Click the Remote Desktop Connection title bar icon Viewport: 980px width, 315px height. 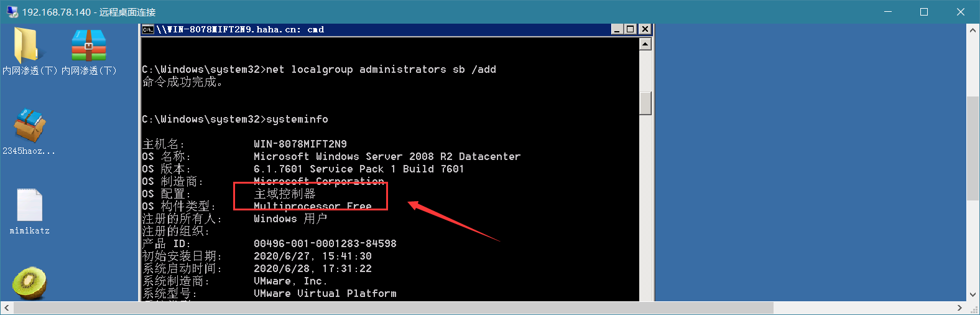coord(12,12)
